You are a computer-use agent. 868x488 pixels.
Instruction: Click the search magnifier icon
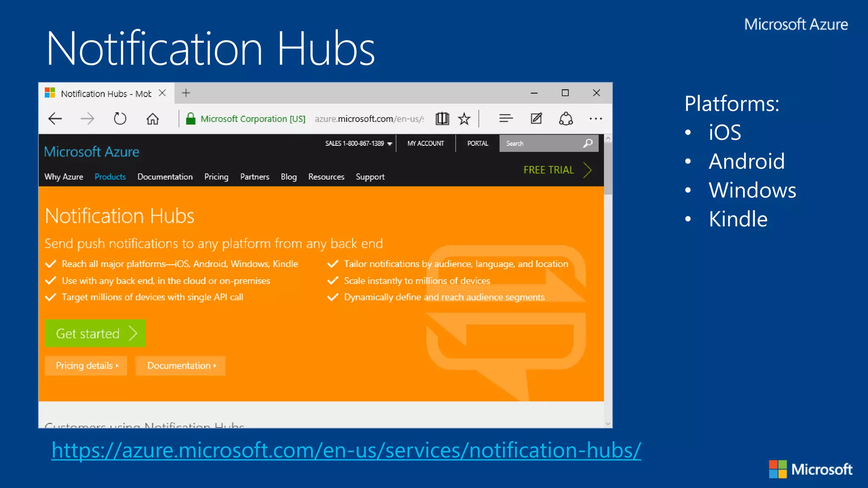pyautogui.click(x=588, y=143)
